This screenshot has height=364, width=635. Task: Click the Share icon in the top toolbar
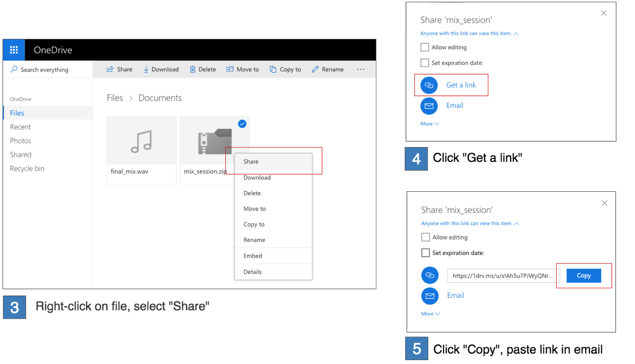[110, 69]
